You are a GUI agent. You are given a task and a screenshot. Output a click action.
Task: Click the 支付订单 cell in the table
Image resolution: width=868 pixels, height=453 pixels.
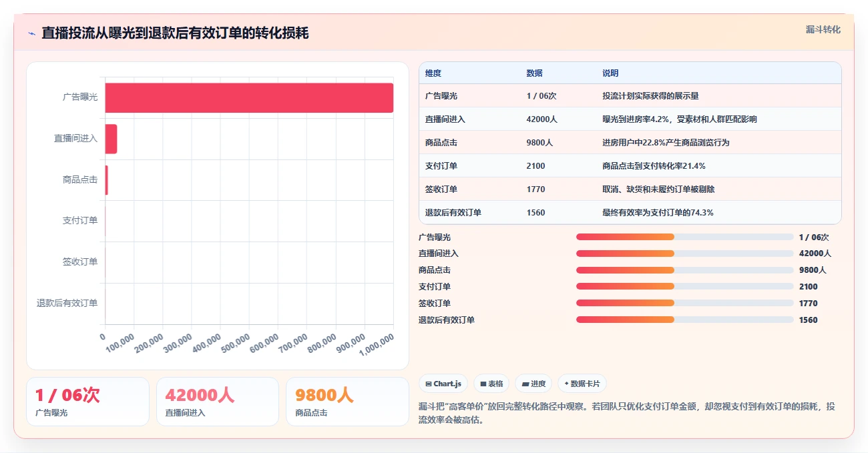441,166
